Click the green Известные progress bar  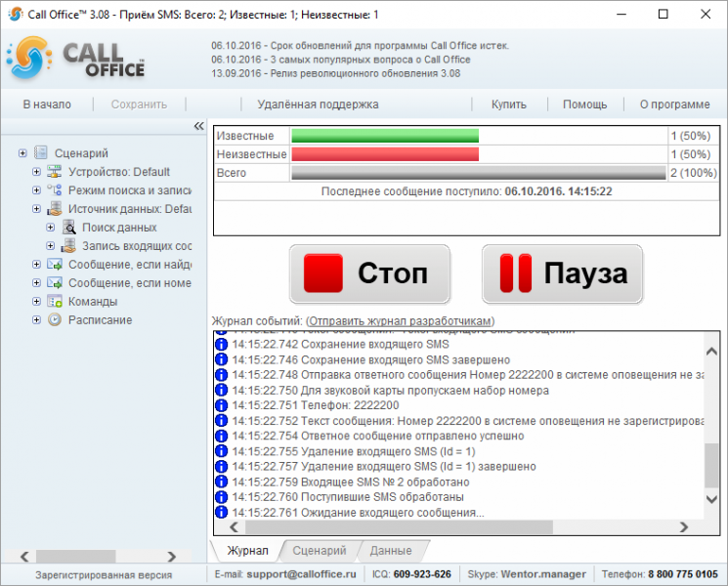pos(385,136)
